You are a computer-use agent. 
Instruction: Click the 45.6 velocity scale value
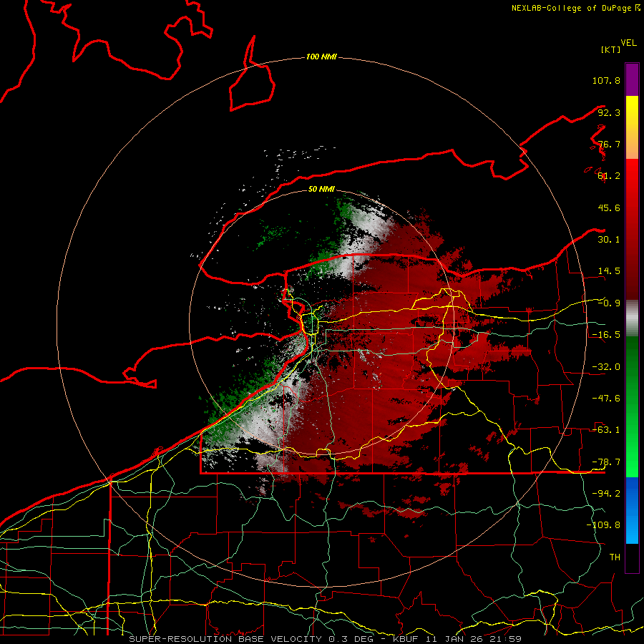click(x=609, y=208)
